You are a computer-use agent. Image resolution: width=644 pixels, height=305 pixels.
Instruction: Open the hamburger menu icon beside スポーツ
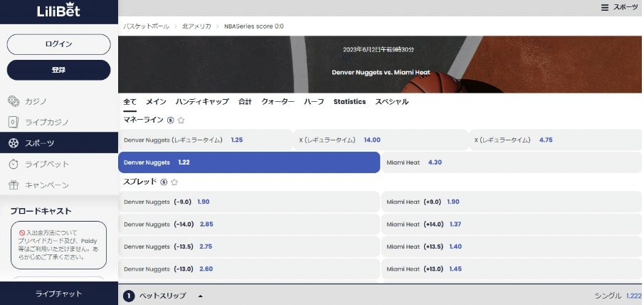(x=605, y=7)
